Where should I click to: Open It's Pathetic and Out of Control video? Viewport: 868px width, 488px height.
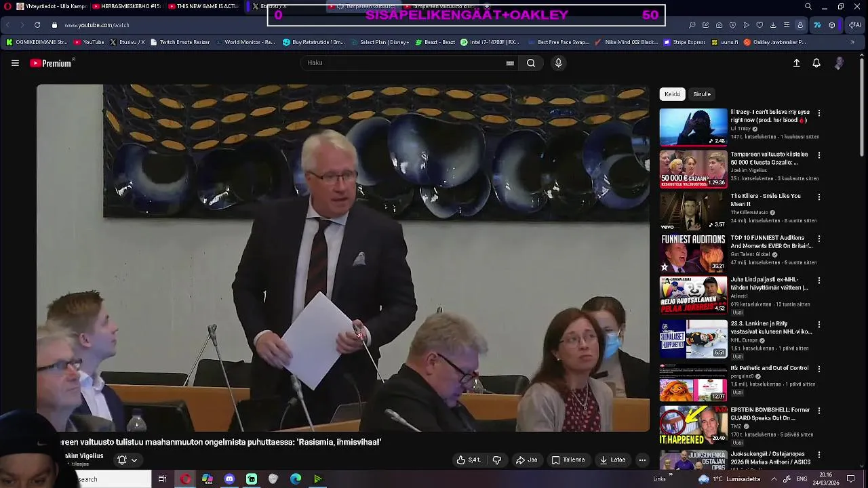pyautogui.click(x=769, y=368)
